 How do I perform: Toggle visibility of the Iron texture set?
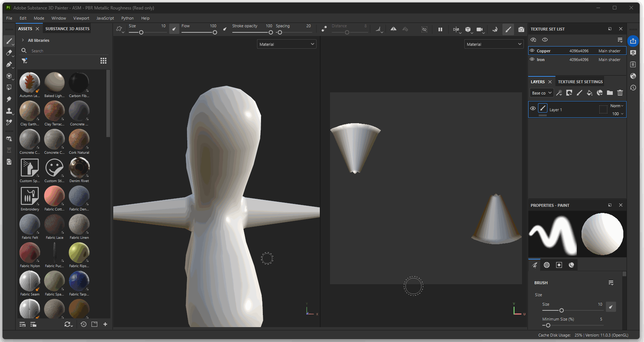pyautogui.click(x=532, y=60)
